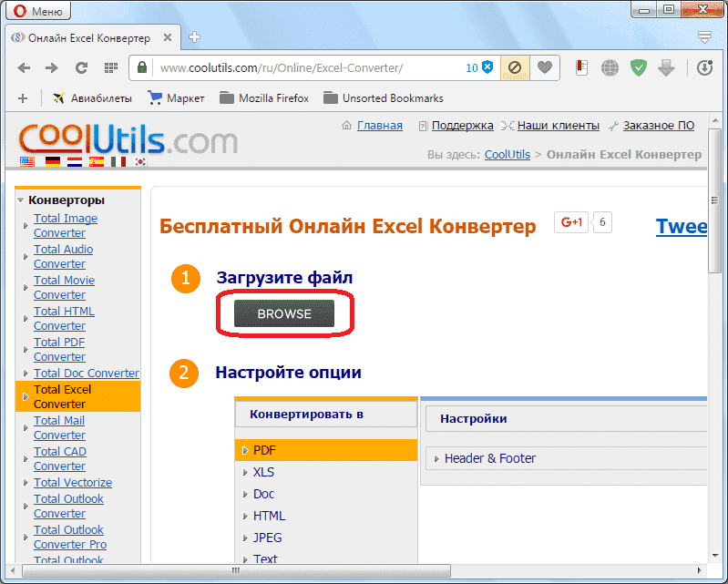Open the Mozilla Firefox bookmarks folder
This screenshot has width=728, height=584.
[x=263, y=98]
